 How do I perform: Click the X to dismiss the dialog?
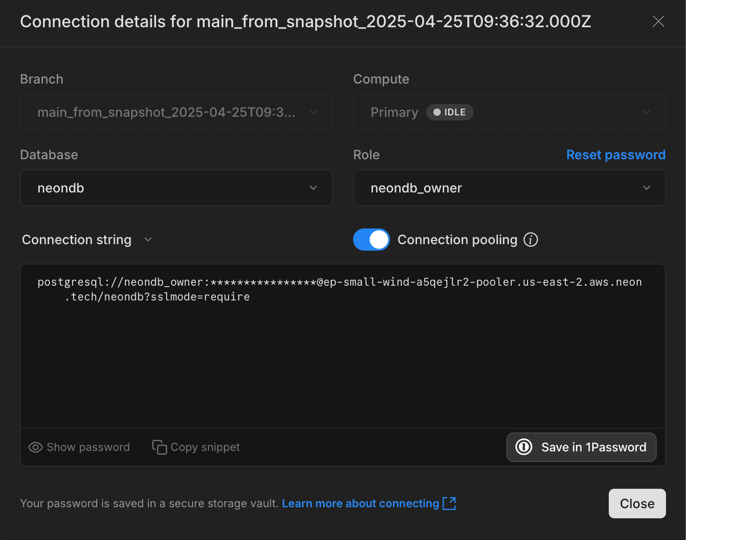(658, 21)
